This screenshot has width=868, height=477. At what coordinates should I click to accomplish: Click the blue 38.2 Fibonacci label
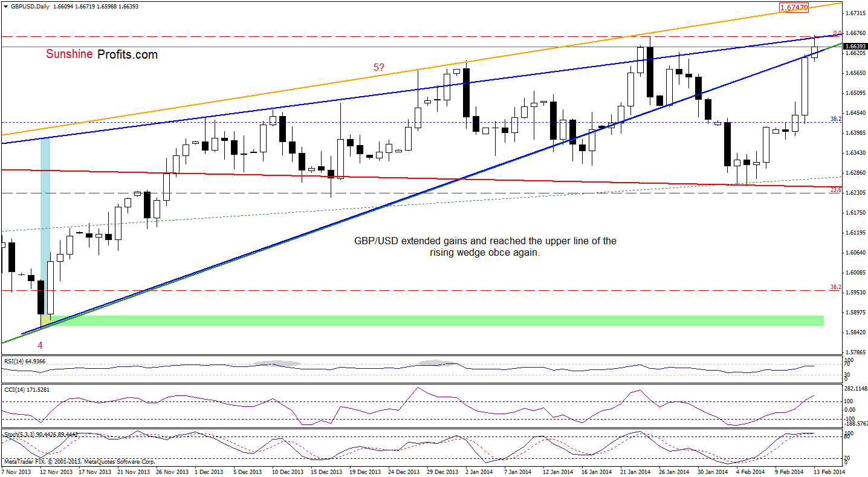pyautogui.click(x=836, y=119)
